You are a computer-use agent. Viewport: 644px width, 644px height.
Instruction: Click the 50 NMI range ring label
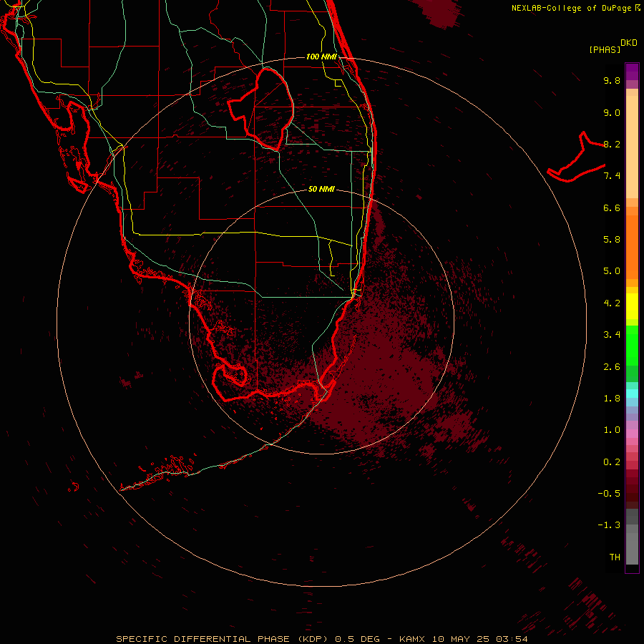[x=321, y=189]
